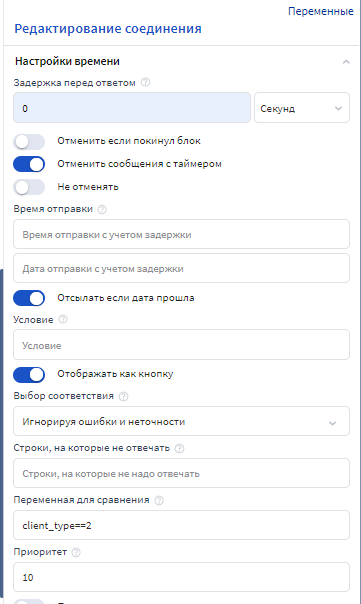The height and width of the screenshot is (604, 361).
Task: Click help icon beside Условие label
Action: (63, 319)
